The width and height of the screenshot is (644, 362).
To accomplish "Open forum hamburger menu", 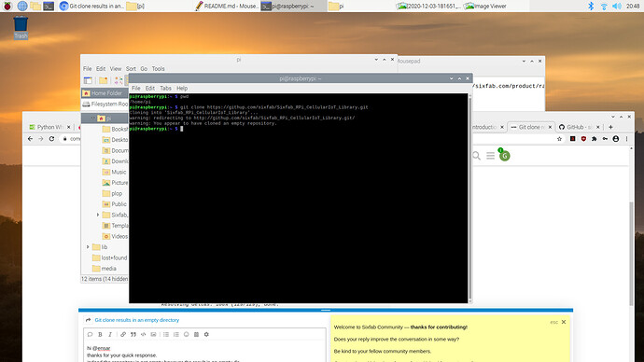I will (490, 156).
